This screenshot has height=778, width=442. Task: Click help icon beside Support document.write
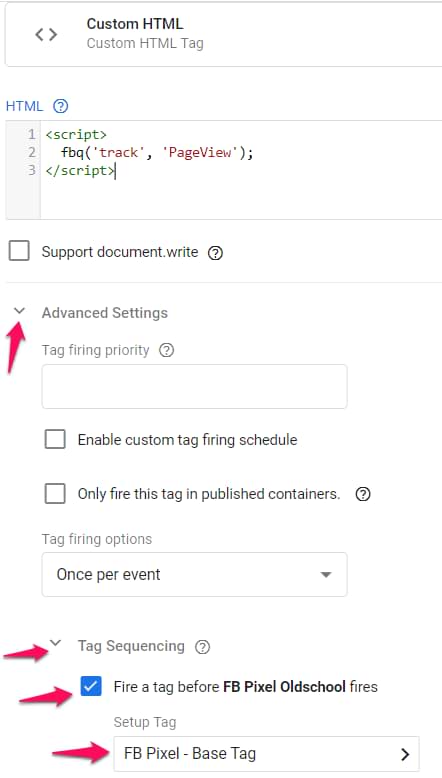click(215, 253)
